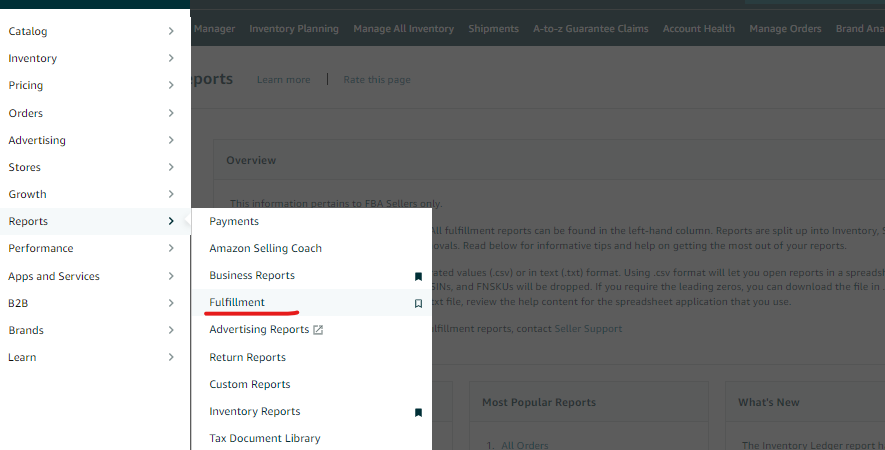Viewport: 885px width, 450px height.
Task: Click the Most Popular Reports heading
Action: click(539, 403)
